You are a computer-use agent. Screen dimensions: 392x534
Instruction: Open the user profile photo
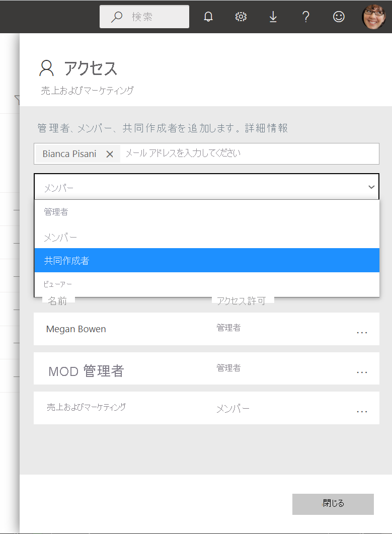[373, 16]
